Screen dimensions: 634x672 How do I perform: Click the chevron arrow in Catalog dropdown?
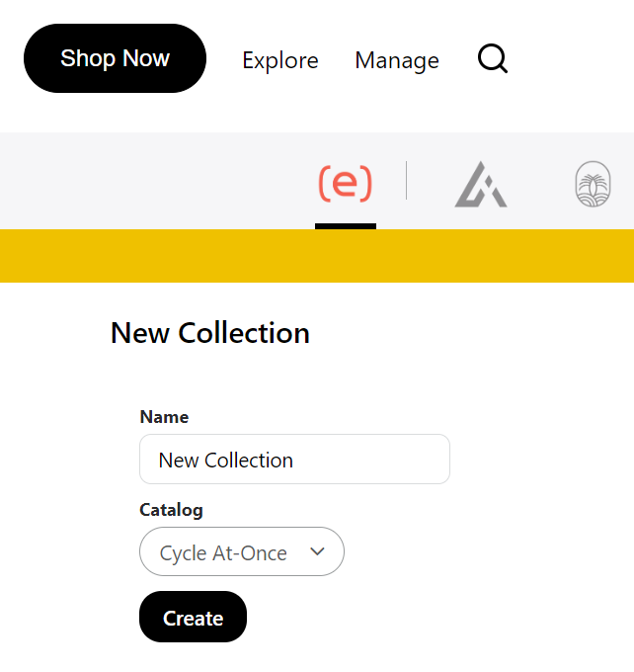pyautogui.click(x=317, y=551)
